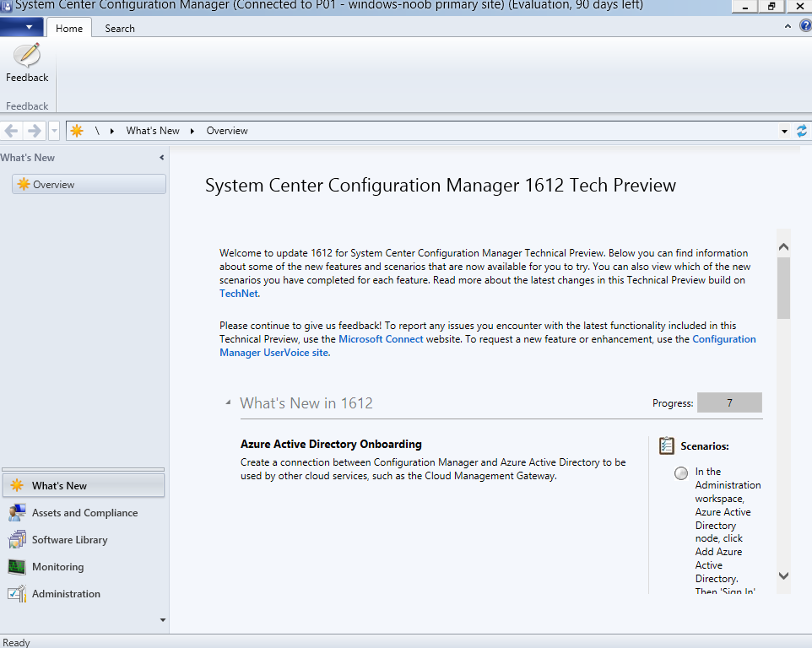The width and height of the screenshot is (812, 648).
Task: Collapse the What's New in 1612 section
Action: click(228, 402)
